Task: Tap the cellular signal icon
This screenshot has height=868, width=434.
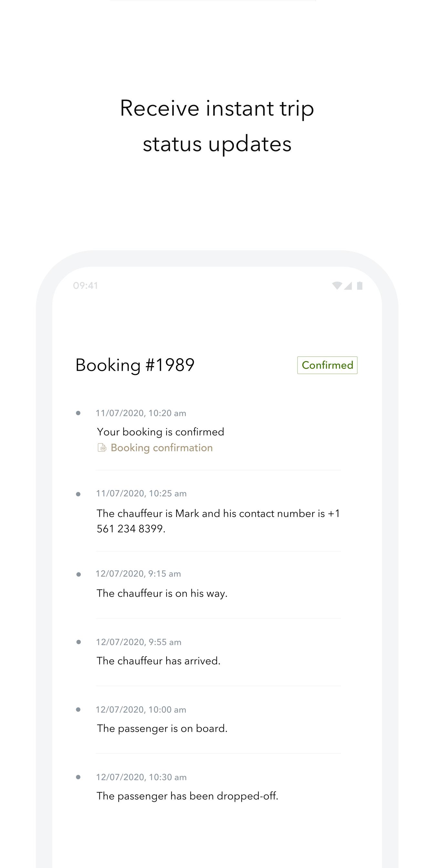Action: pos(348,286)
